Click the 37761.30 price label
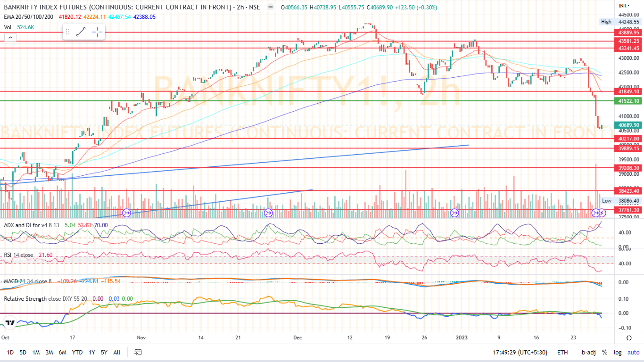This screenshot has width=644, height=362. [629, 210]
